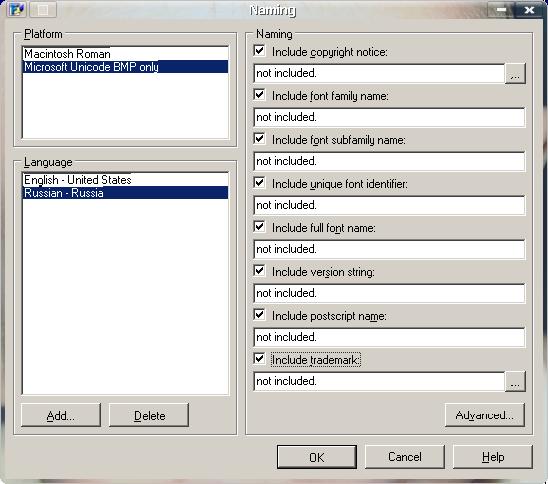548x484 pixels.
Task: Uncheck Include version string
Action: click(259, 271)
